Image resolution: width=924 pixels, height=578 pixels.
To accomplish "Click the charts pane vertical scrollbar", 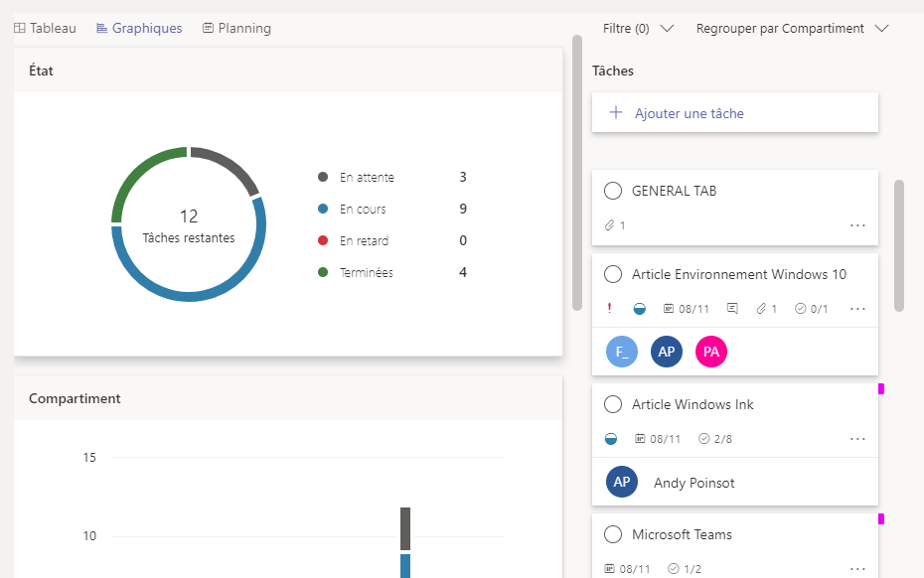I will coord(577,173).
